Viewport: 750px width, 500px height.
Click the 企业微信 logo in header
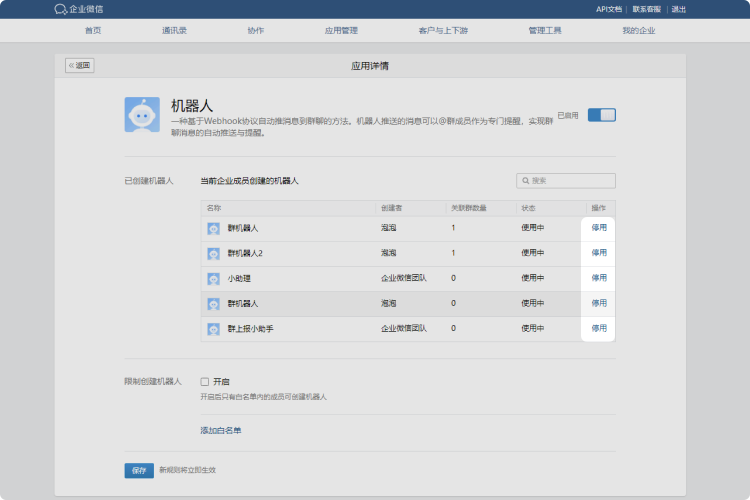click(78, 9)
